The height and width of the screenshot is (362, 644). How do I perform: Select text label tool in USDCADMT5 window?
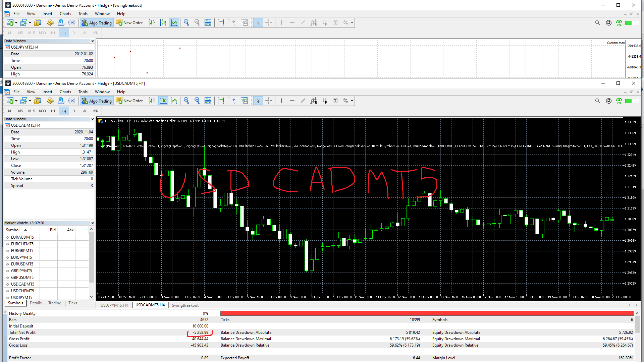click(x=335, y=101)
